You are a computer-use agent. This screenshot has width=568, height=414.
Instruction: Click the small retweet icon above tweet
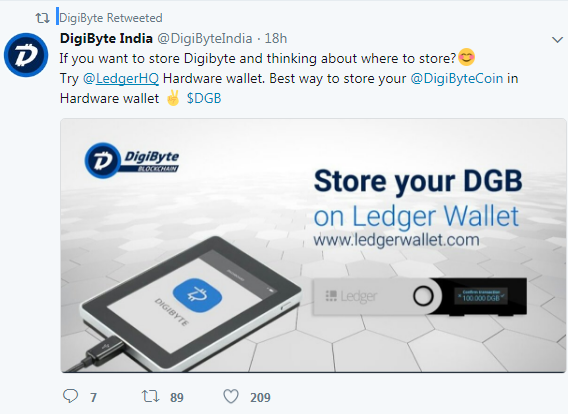click(x=42, y=18)
